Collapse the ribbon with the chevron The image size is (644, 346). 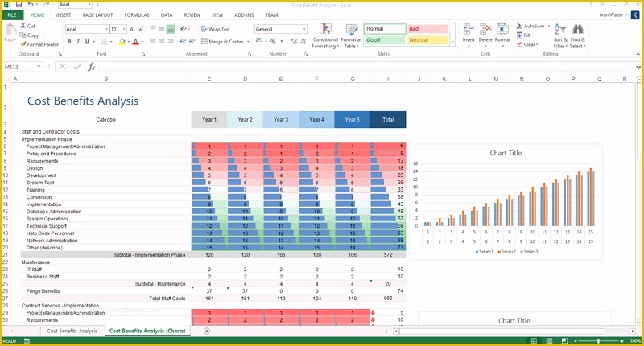coord(638,54)
